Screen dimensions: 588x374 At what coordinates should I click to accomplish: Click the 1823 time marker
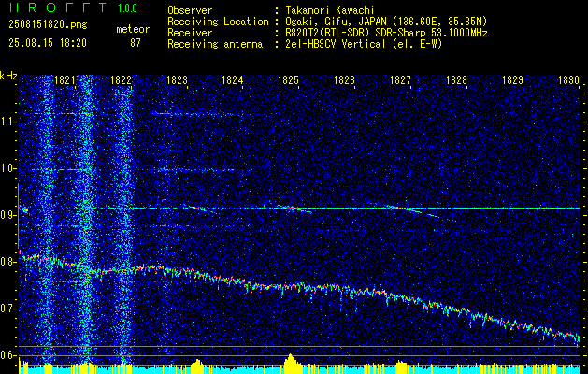click(x=177, y=79)
